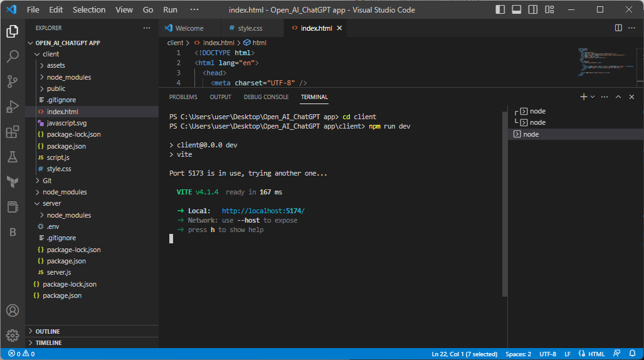Viewport: 644px width, 360px height.
Task: Click the client breadcrumb item
Action: click(x=175, y=43)
